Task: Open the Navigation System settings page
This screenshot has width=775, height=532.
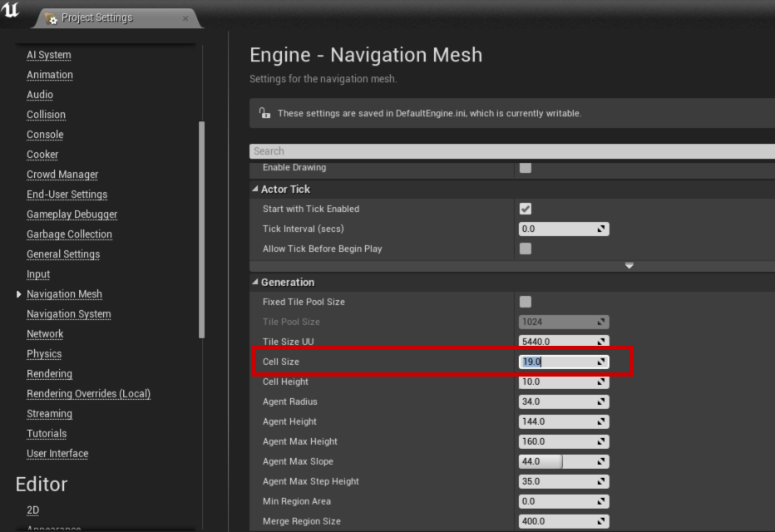Action: tap(68, 314)
